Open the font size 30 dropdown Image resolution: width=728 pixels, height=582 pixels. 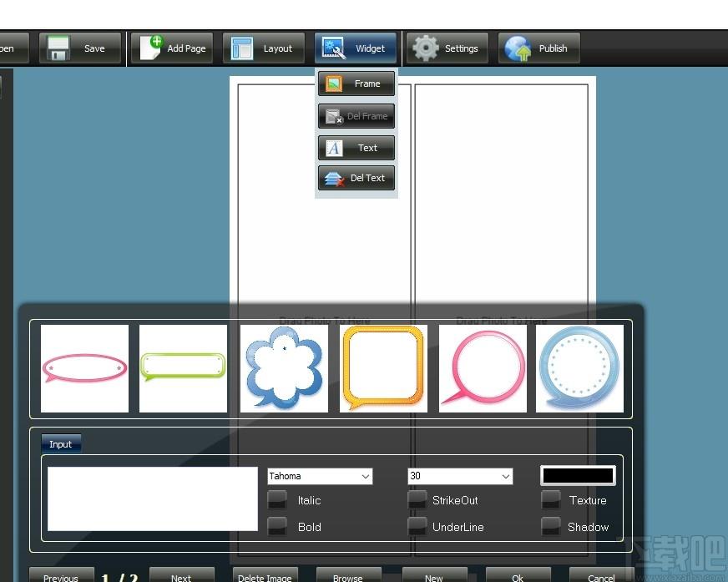coord(460,476)
